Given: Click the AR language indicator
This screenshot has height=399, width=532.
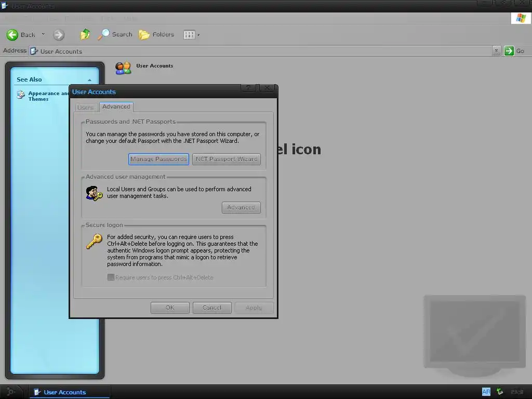Looking at the screenshot, I should (x=486, y=392).
